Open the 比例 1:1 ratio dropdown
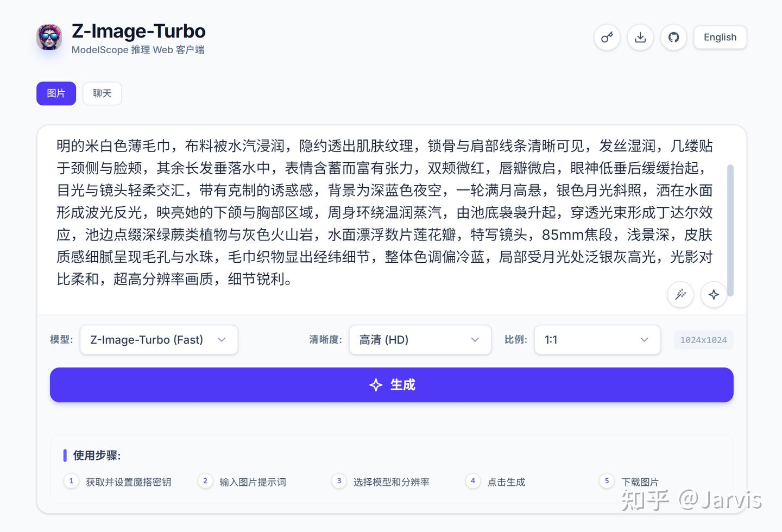This screenshot has width=782, height=532. coord(597,340)
